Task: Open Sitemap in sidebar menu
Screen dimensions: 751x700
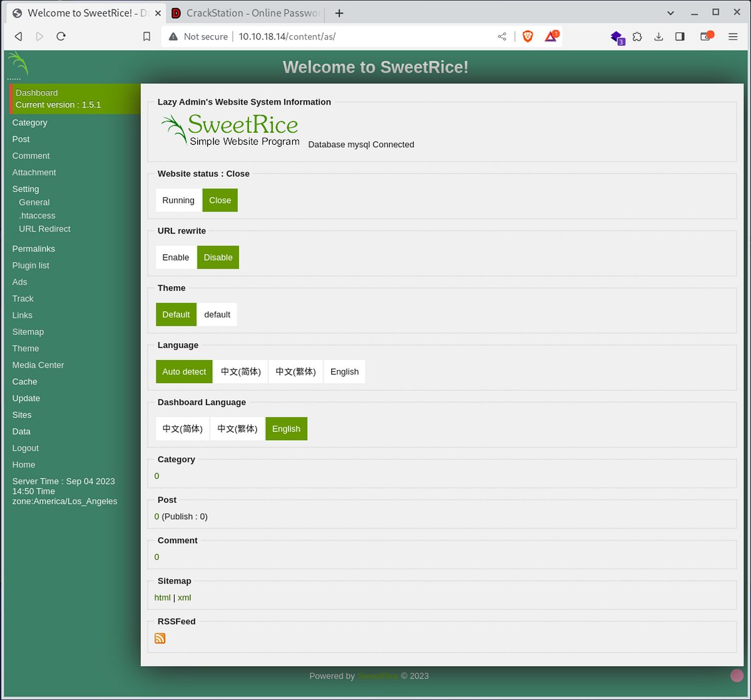Action: pos(28,332)
